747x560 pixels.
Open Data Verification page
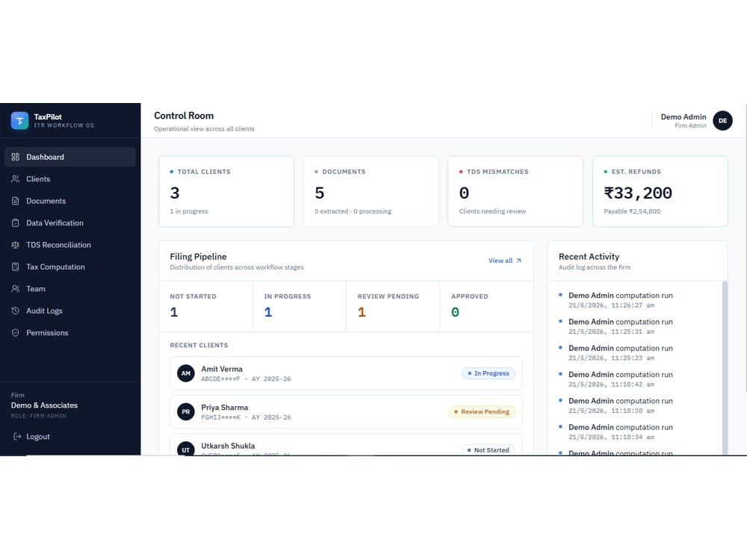click(x=70, y=223)
